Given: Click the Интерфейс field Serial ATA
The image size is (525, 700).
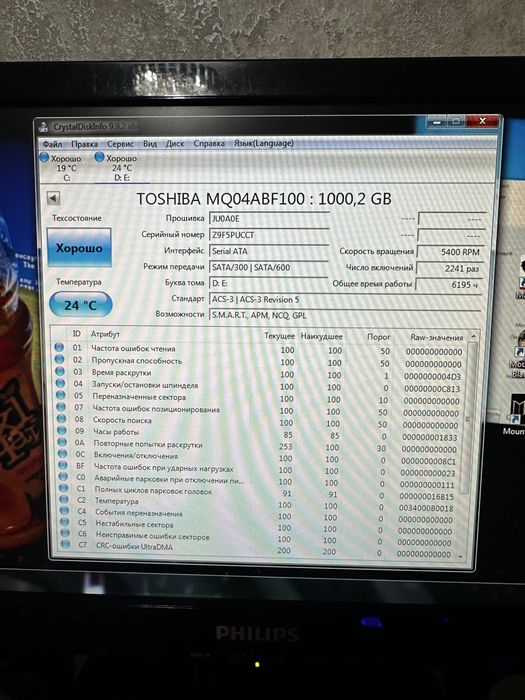Looking at the screenshot, I should (x=269, y=251).
